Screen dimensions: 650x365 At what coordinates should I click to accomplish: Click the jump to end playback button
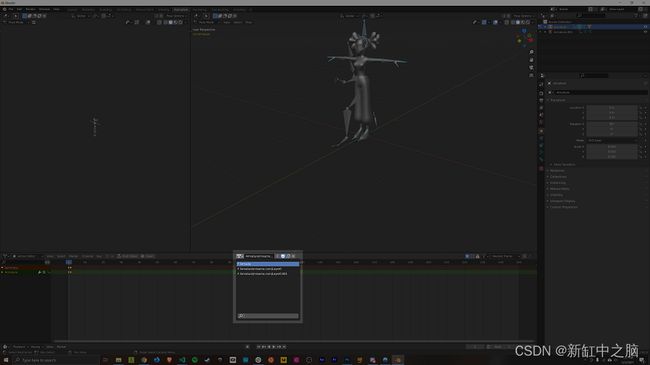(x=284, y=347)
